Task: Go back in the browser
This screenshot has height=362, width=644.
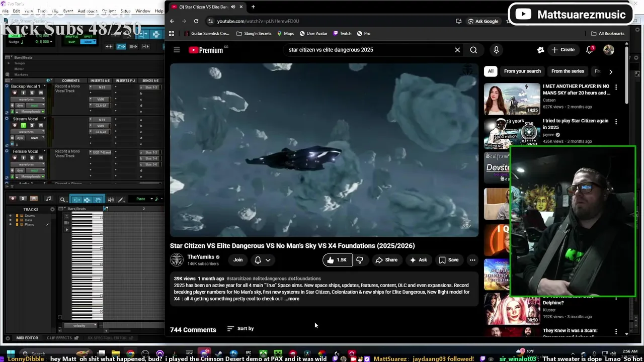Action: point(172,21)
